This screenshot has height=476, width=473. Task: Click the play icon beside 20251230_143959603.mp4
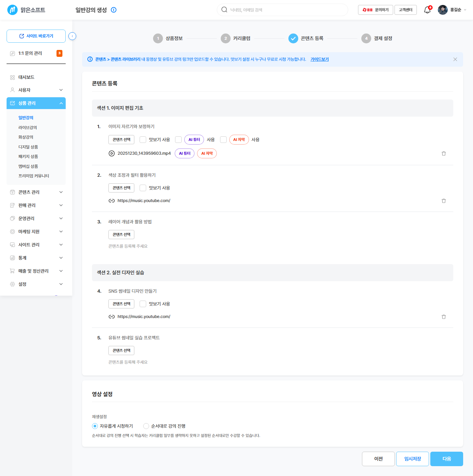point(112,153)
